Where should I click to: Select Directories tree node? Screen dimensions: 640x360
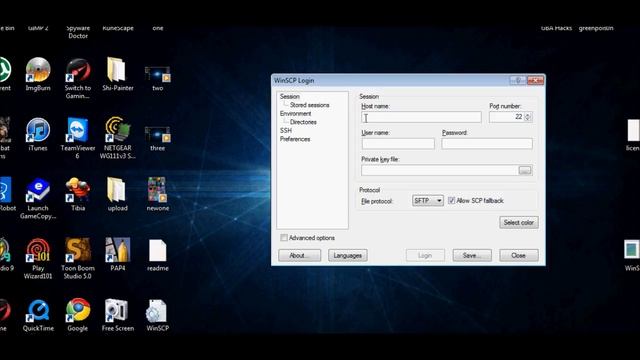click(x=303, y=122)
